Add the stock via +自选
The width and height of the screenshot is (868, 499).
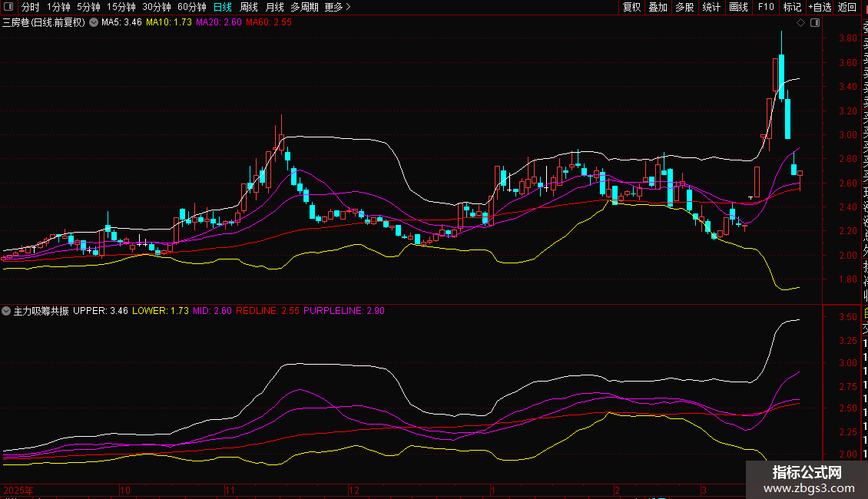[819, 7]
